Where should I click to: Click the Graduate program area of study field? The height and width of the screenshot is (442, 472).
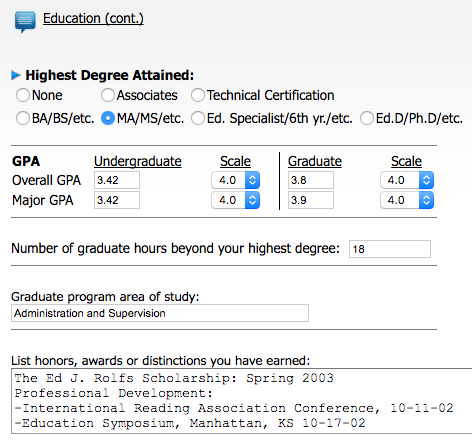(160, 313)
